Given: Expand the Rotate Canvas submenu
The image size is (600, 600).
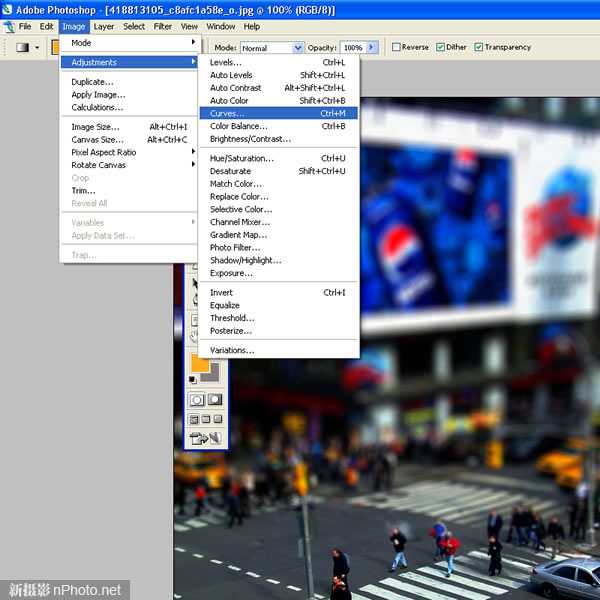Looking at the screenshot, I should (129, 165).
